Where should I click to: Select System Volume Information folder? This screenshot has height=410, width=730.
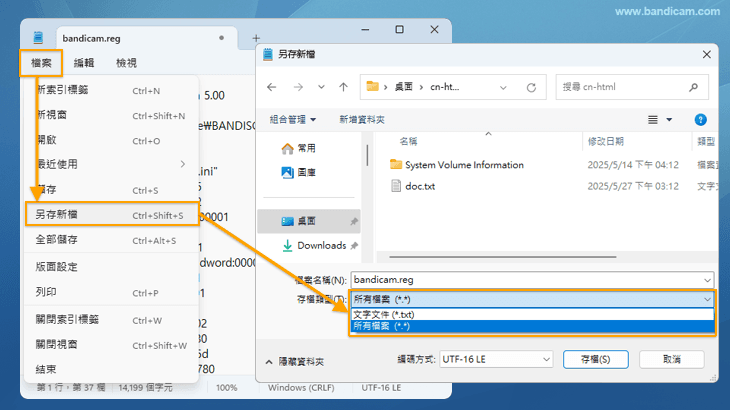(x=464, y=165)
